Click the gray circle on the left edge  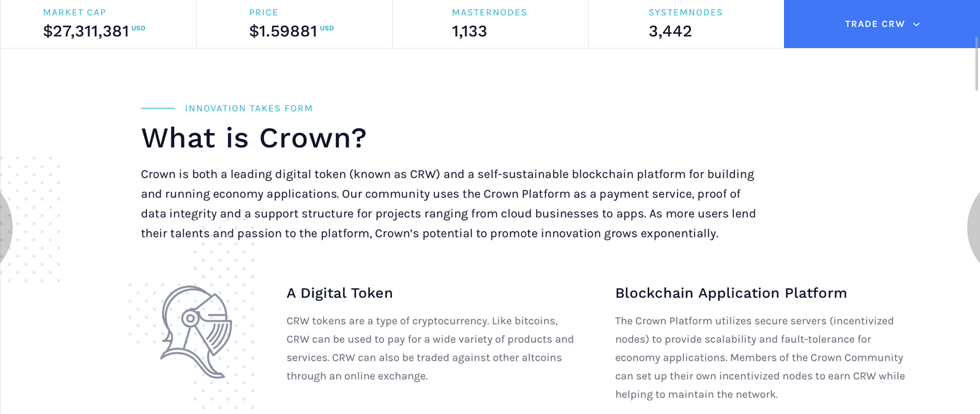point(6,228)
